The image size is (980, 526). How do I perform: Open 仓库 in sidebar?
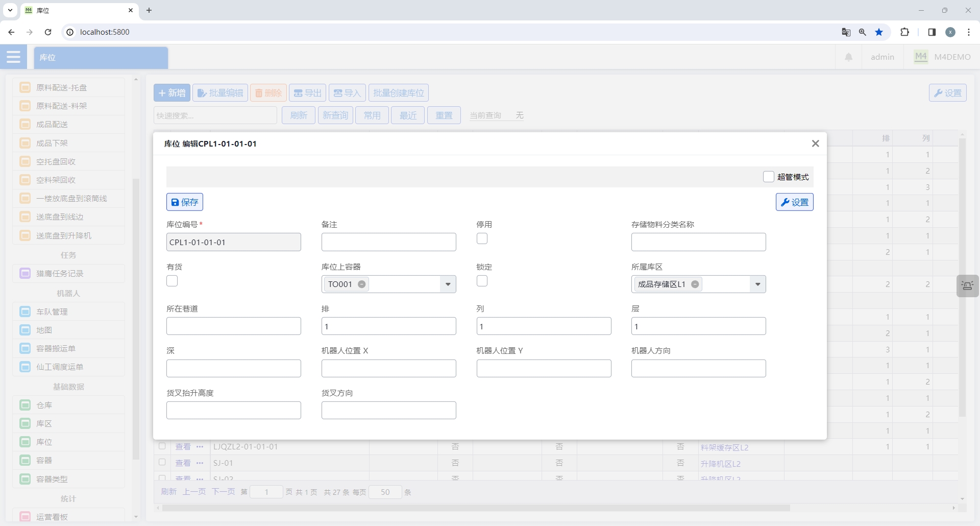(x=69, y=405)
